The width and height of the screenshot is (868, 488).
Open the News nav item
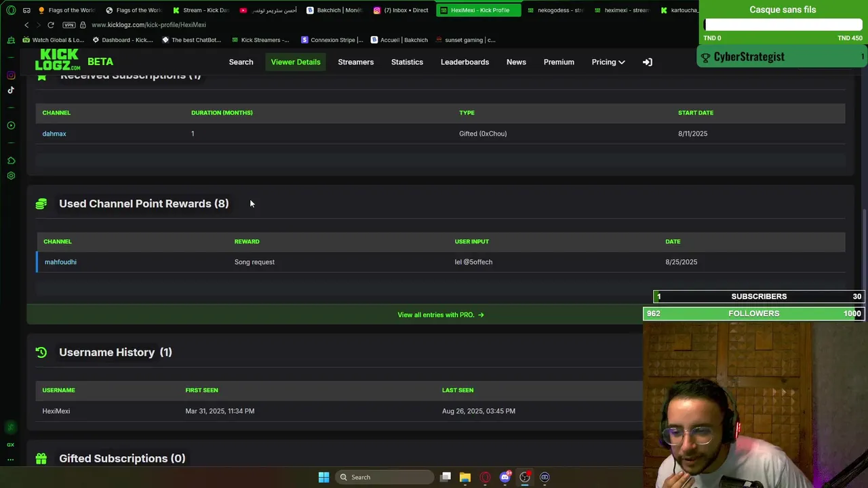(516, 62)
